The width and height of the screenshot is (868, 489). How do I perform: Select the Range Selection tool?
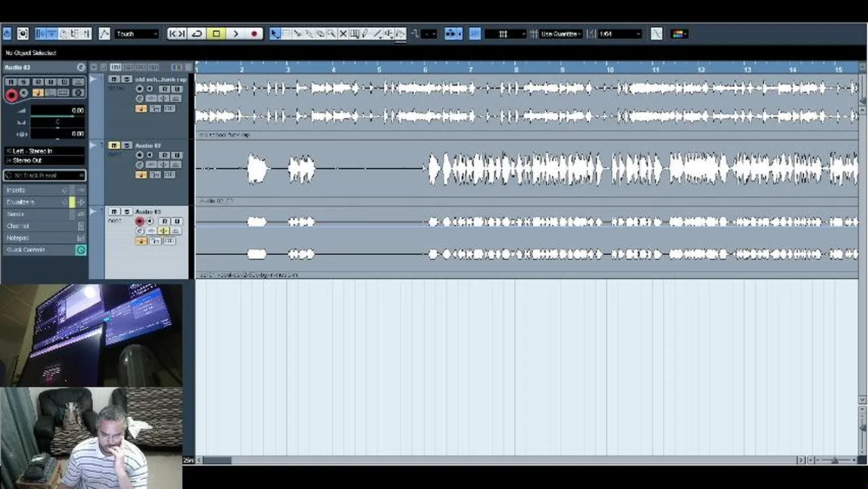pyautogui.click(x=286, y=33)
